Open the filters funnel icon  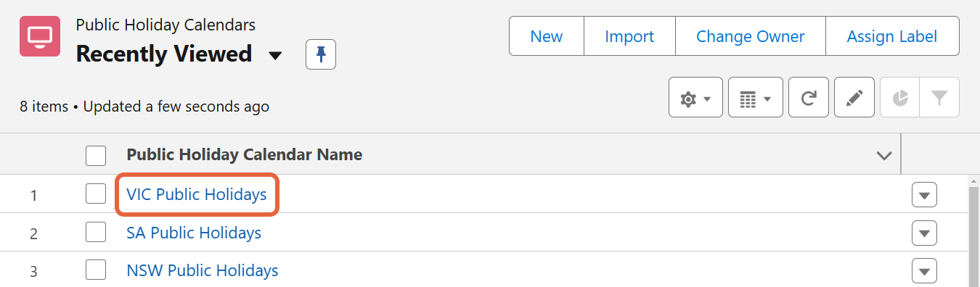coord(939,97)
